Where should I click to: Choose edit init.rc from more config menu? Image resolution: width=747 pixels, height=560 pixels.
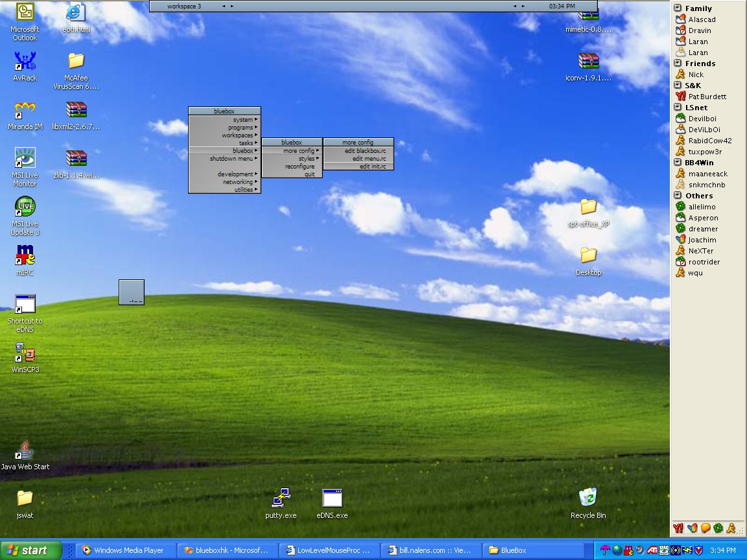pyautogui.click(x=358, y=166)
